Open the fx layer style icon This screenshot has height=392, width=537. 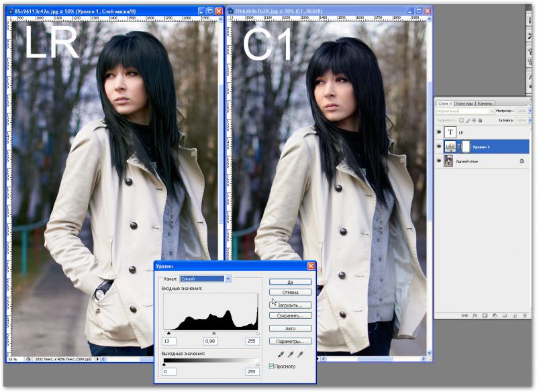point(475,315)
